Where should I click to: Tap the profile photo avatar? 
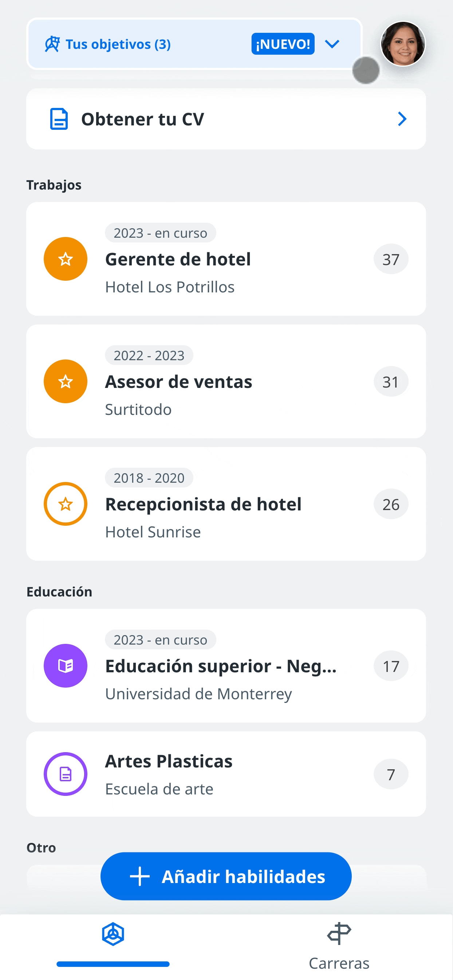(403, 44)
